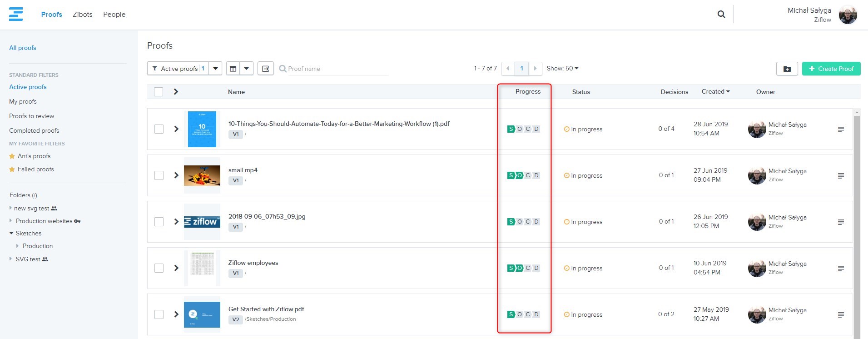Expand the row for 2018-09-06_07h53_09.jpg
The image size is (868, 339).
pyautogui.click(x=176, y=222)
